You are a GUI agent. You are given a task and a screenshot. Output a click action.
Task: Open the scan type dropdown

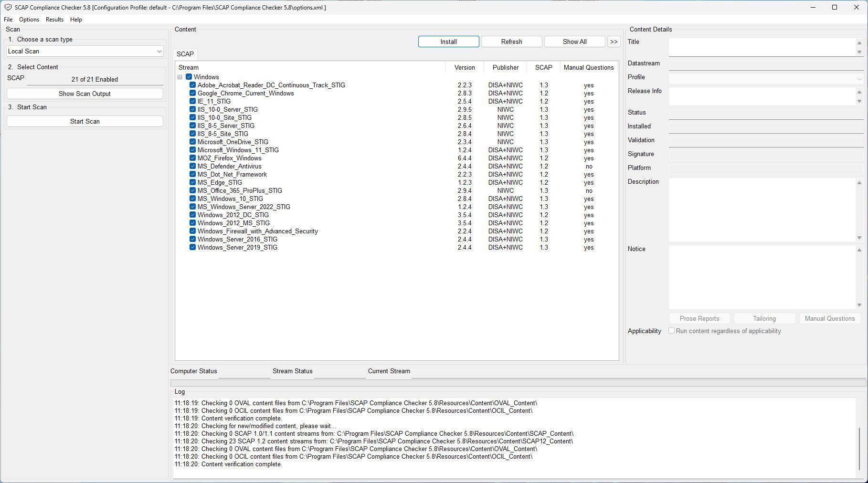(85, 51)
